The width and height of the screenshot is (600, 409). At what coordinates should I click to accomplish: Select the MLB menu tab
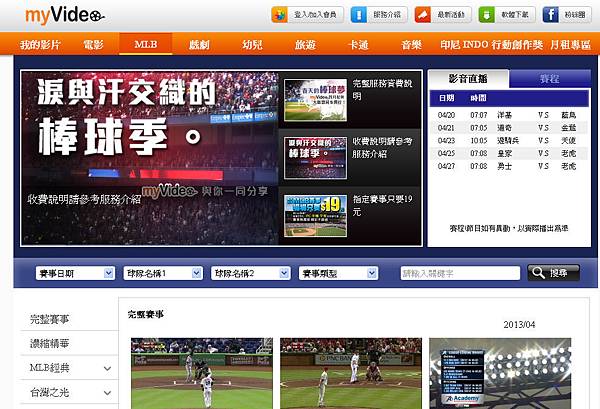click(146, 44)
